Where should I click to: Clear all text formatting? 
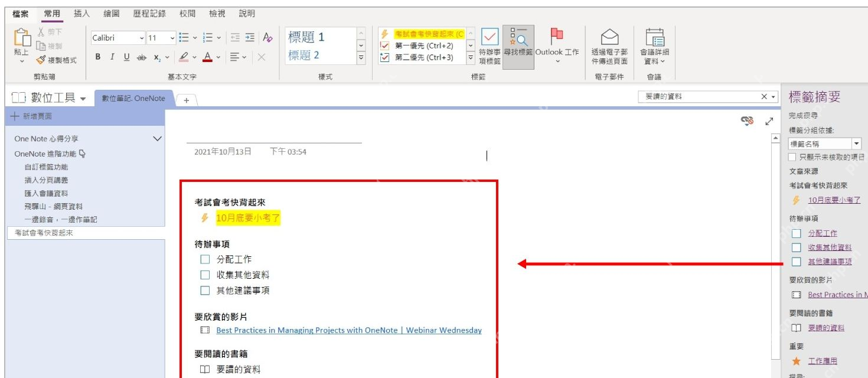pyautogui.click(x=267, y=38)
